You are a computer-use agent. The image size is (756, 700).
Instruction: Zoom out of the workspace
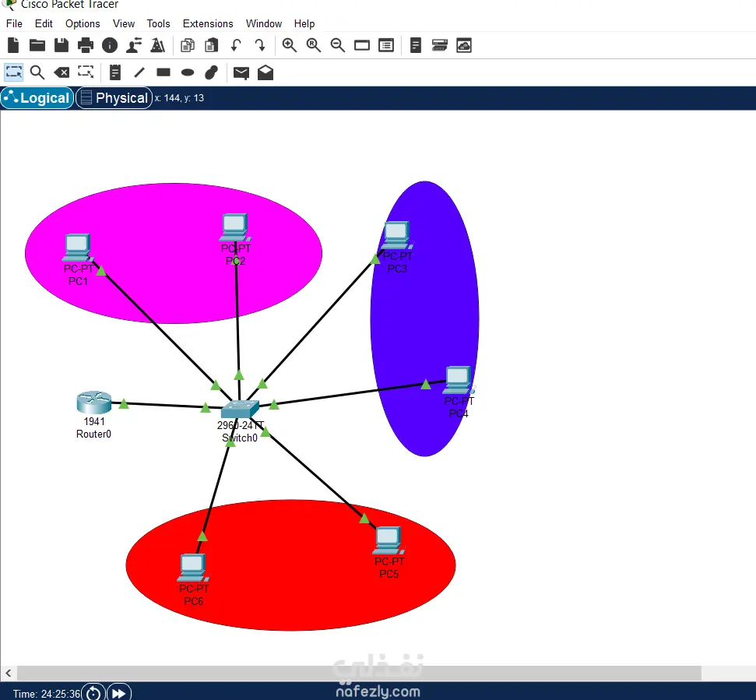point(337,45)
